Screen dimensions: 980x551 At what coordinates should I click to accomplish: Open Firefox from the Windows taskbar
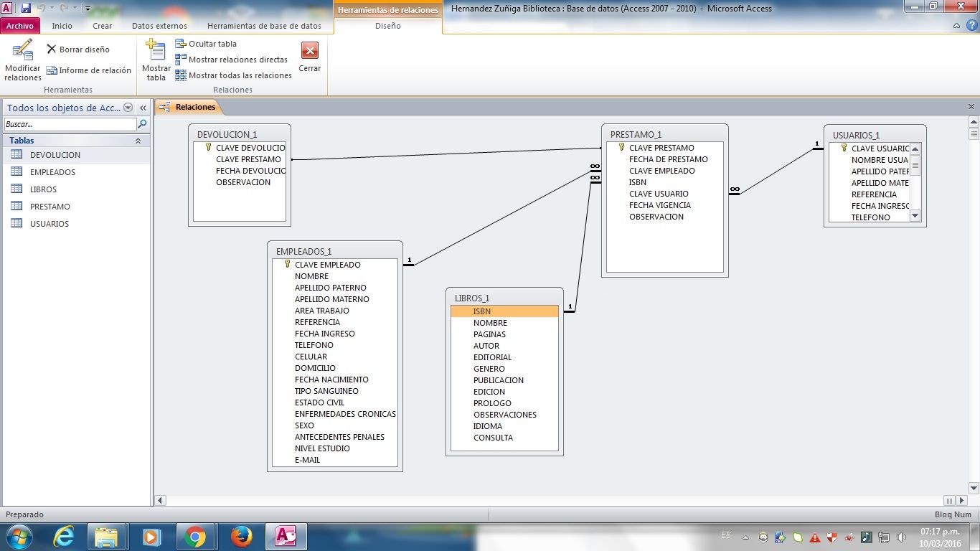[242, 536]
